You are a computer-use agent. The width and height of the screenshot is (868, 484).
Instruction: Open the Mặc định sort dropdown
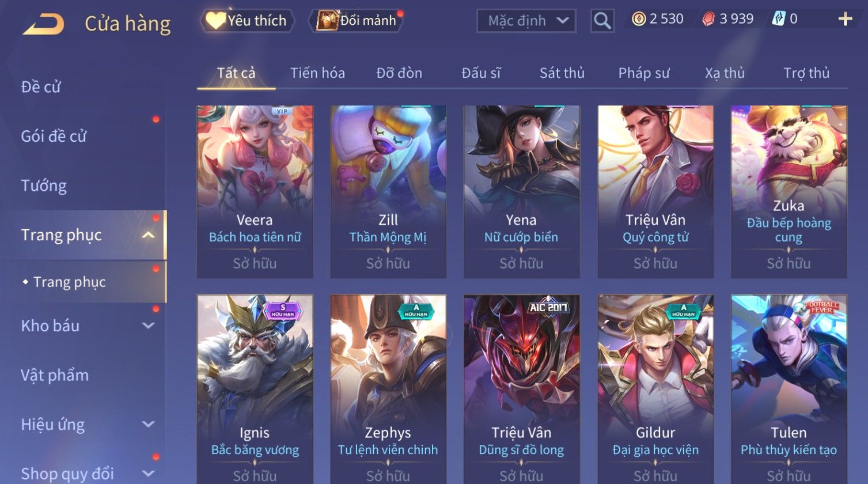(526, 21)
